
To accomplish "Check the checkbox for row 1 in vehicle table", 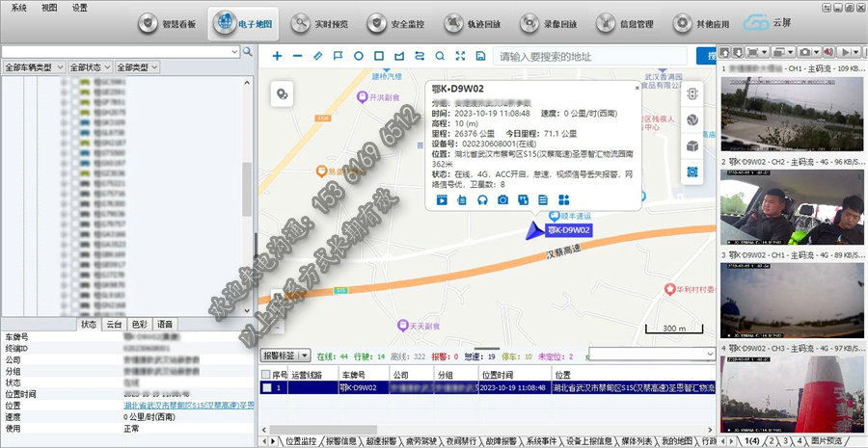I will [267, 387].
